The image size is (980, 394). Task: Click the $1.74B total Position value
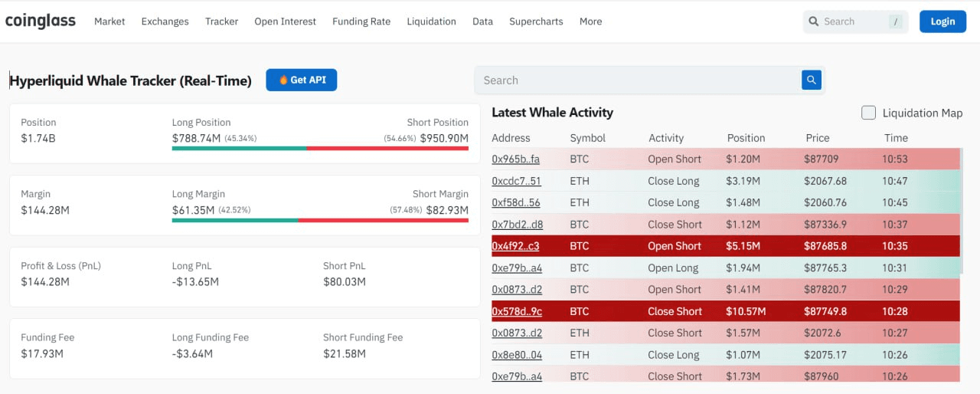tap(38, 138)
